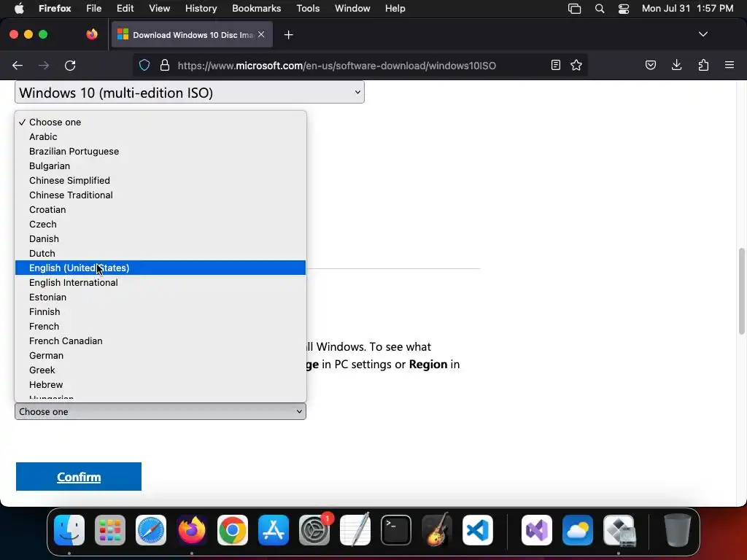Pick Chinese Simplified language
This screenshot has width=747, height=560.
click(160, 181)
